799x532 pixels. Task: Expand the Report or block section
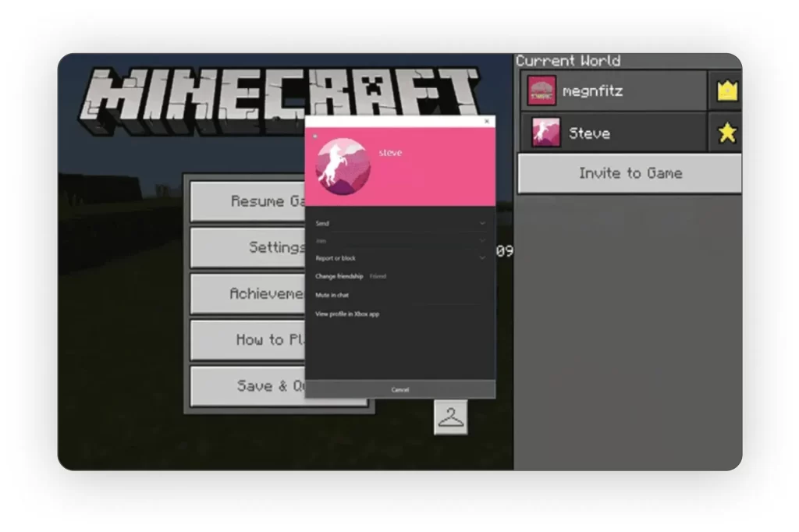(481, 257)
